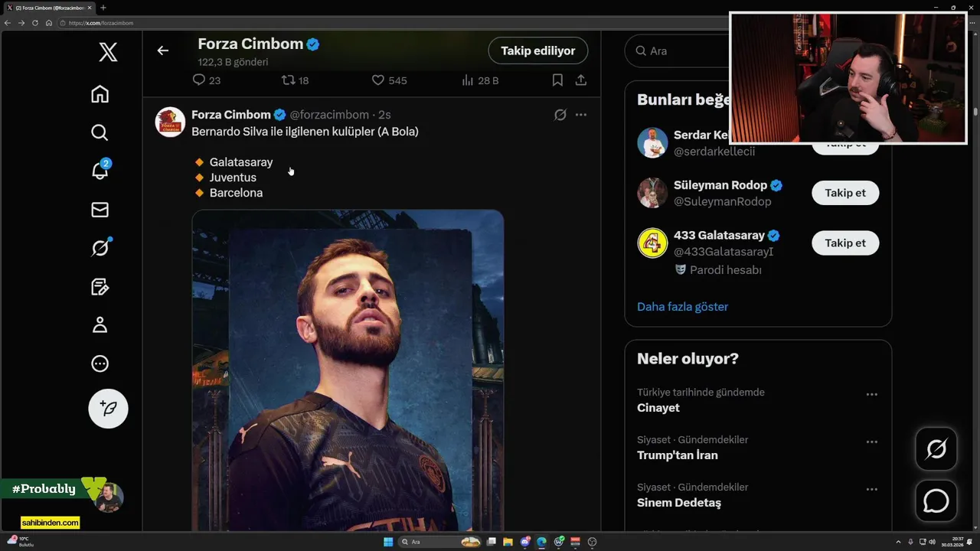Open Grok in left sidebar
The image size is (980, 551).
[100, 248]
